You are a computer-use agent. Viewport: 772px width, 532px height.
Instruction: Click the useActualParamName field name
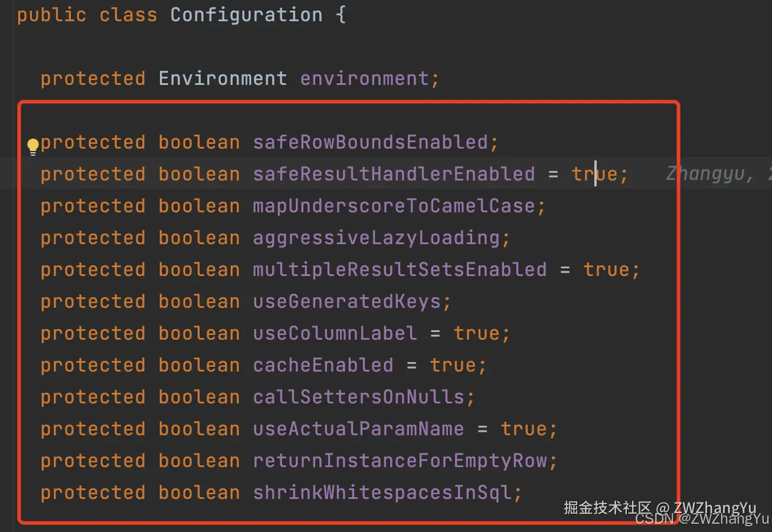tap(358, 429)
